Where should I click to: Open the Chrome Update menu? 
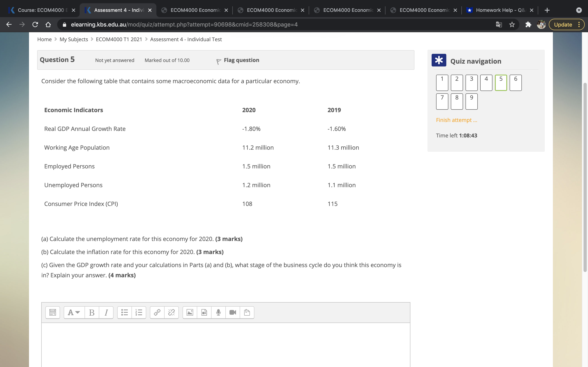566,24
